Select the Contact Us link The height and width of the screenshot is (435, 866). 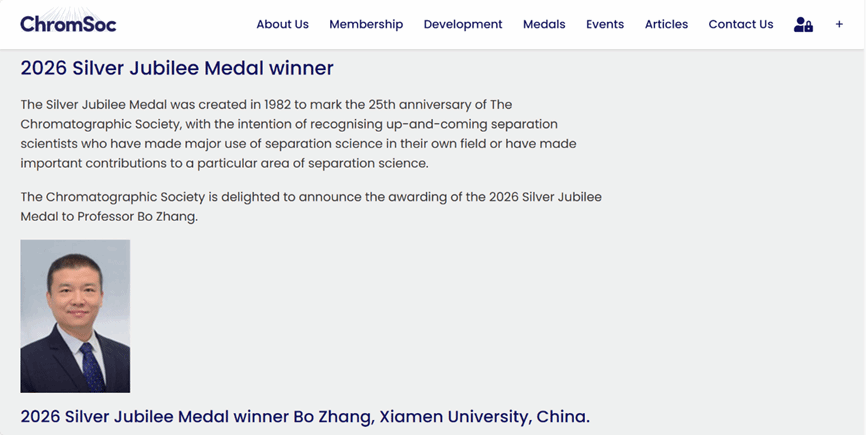click(740, 24)
